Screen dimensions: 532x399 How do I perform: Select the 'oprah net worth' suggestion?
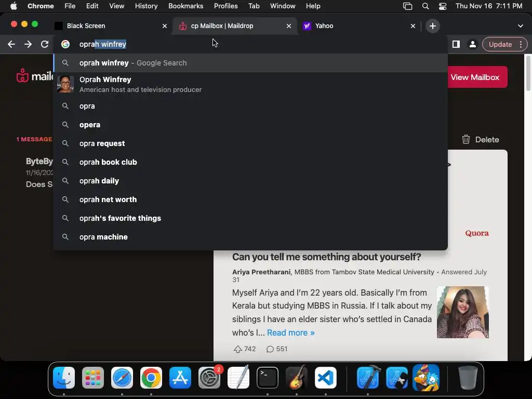pos(250,199)
